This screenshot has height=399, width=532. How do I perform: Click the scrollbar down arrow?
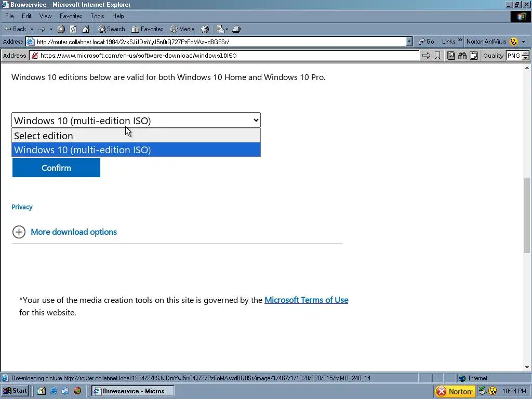pyautogui.click(x=527, y=367)
